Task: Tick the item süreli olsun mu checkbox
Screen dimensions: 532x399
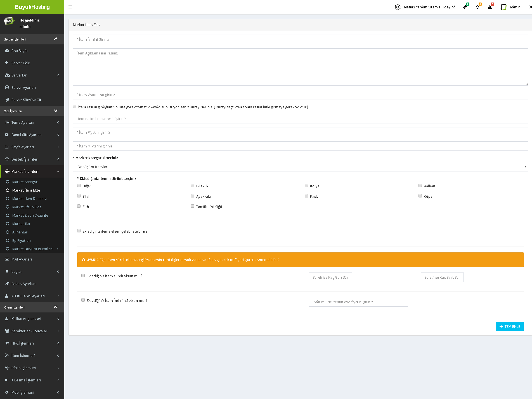Action: coord(83,276)
